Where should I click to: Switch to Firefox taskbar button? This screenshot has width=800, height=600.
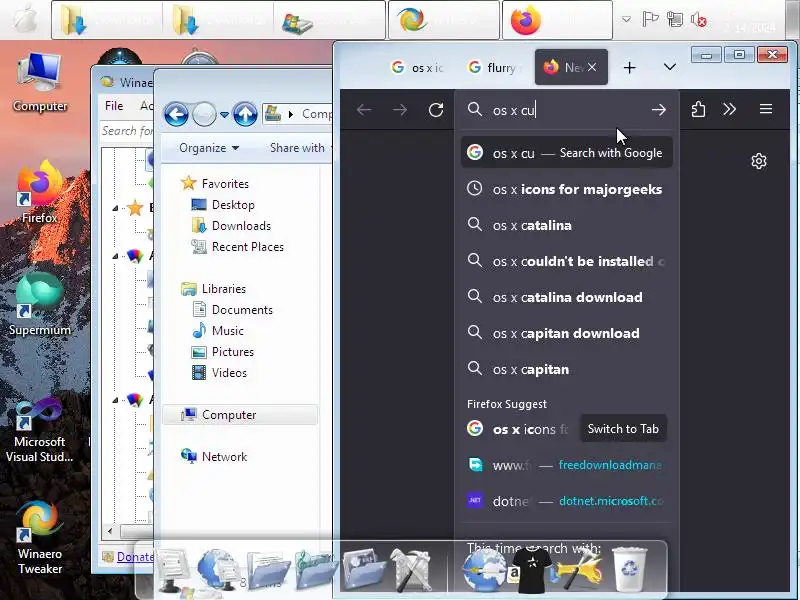pyautogui.click(x=557, y=20)
